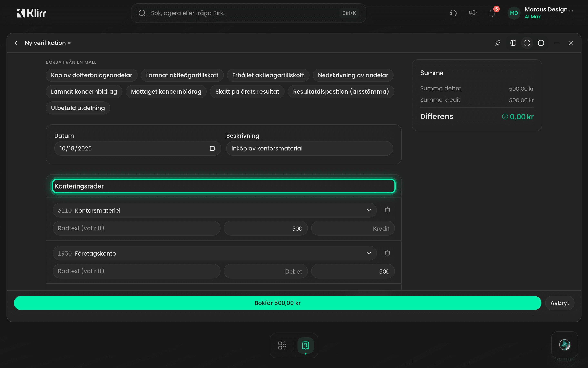588x368 pixels.
Task: Open the apps grid in the bottom dock
Action: click(x=282, y=345)
